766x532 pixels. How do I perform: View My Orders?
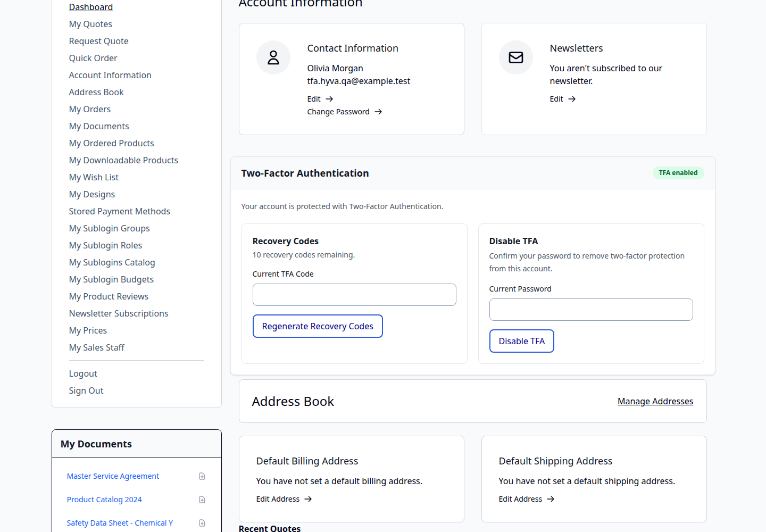click(x=90, y=109)
